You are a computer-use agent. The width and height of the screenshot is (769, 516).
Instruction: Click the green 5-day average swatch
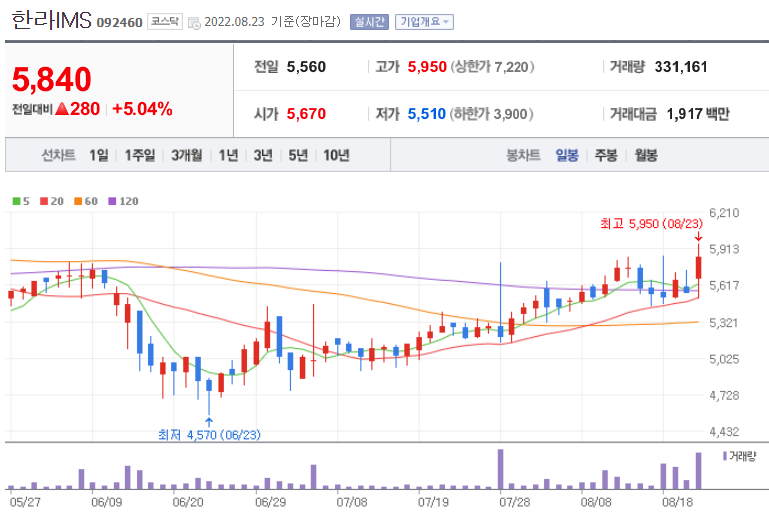(x=16, y=201)
